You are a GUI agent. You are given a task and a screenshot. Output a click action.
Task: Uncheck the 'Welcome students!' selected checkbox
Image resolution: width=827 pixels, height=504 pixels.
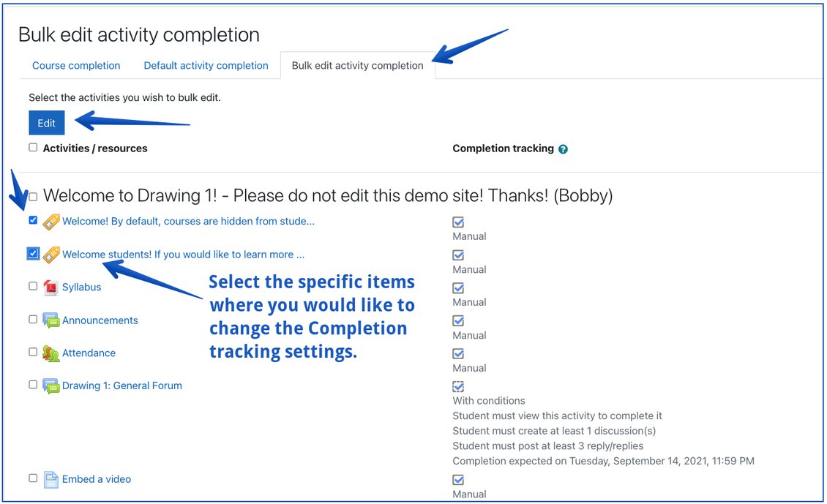32,253
